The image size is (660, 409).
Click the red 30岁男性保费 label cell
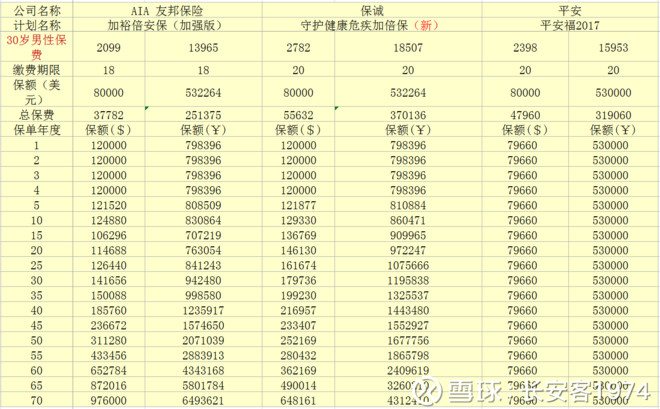pos(37,47)
